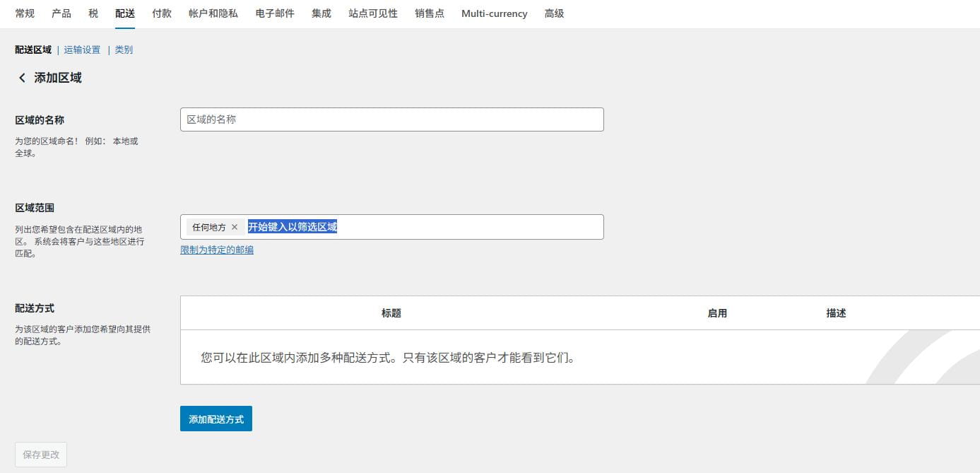
Task: Switch to the 集成 tab
Action: pos(321,13)
